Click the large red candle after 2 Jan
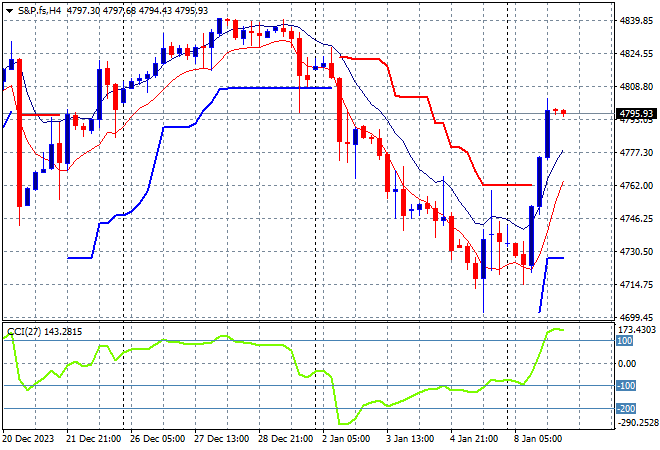Screen dimensions: 660x450 point(339,110)
